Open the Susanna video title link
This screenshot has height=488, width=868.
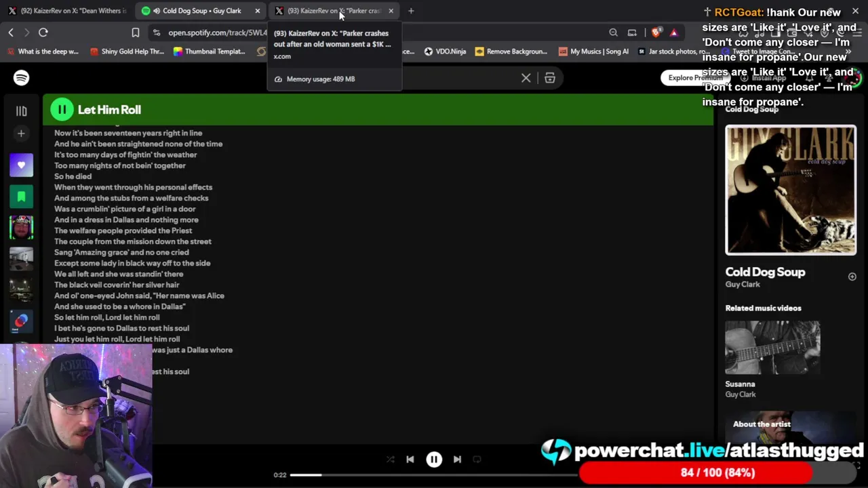(x=740, y=384)
